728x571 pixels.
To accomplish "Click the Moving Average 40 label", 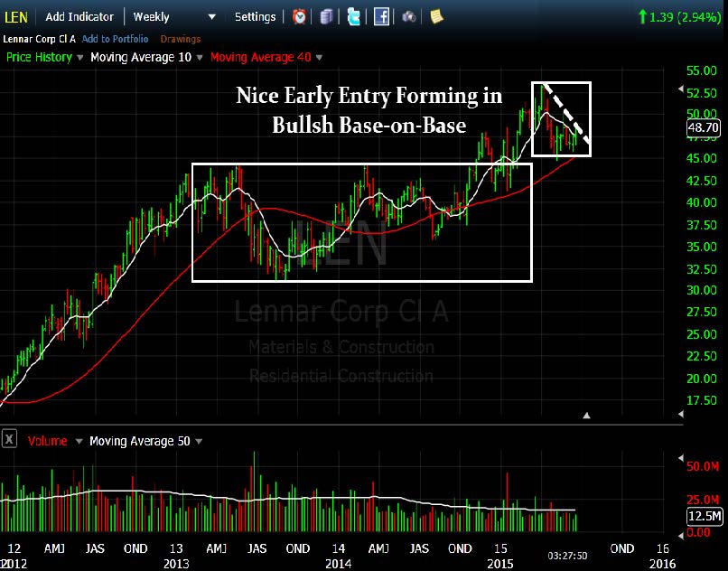I will pyautogui.click(x=260, y=57).
